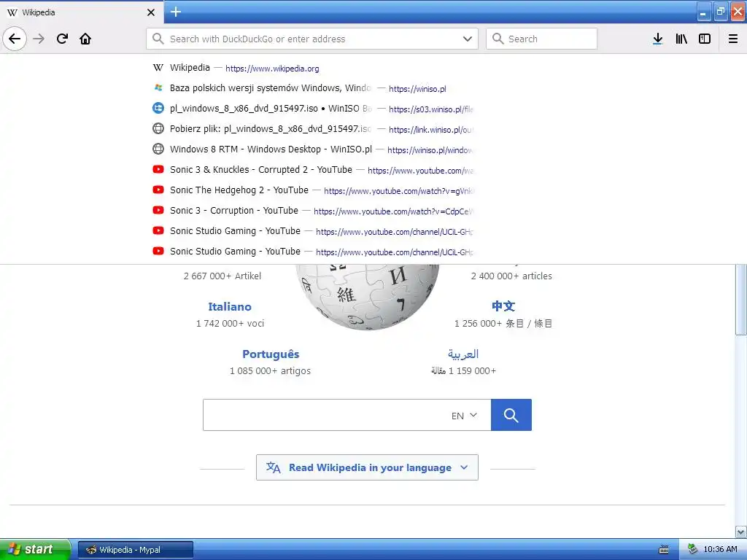Click the 10:36 AM clock

tap(720, 550)
